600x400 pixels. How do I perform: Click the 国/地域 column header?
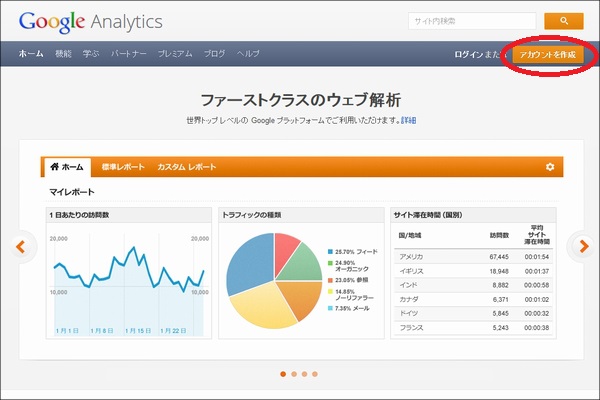tap(409, 235)
